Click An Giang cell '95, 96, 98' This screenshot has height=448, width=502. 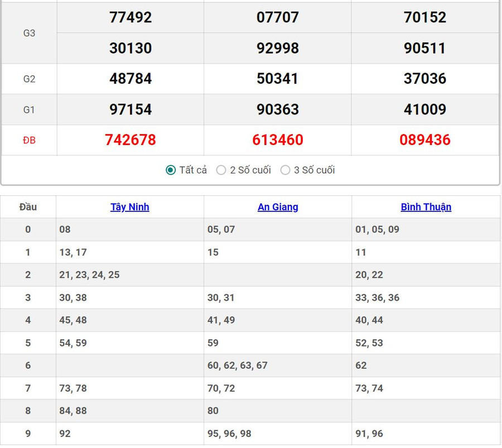(x=229, y=433)
